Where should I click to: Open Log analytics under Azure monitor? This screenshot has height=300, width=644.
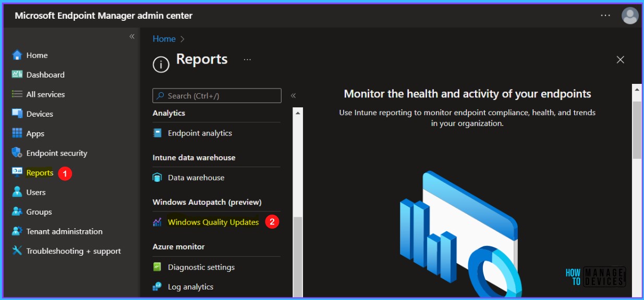pos(190,286)
